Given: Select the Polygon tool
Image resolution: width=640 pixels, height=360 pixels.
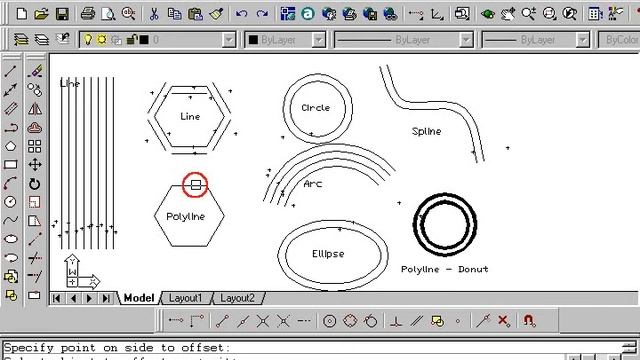Looking at the screenshot, I should 11,146.
